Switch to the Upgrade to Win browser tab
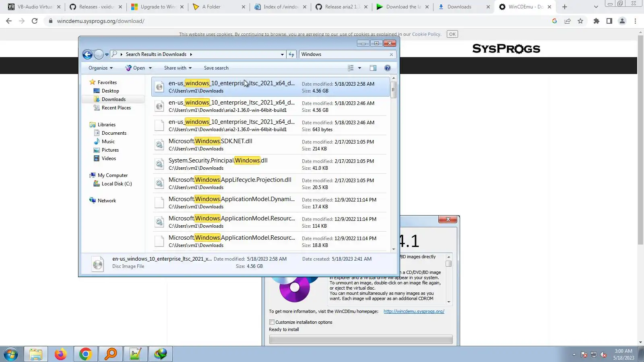The width and height of the screenshot is (644, 362). 157,7
